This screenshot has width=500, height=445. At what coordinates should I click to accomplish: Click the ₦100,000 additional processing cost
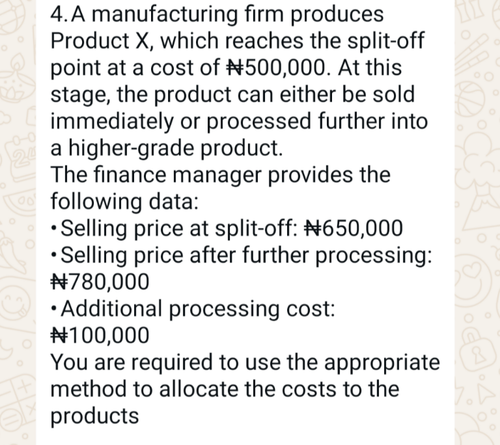100,335
